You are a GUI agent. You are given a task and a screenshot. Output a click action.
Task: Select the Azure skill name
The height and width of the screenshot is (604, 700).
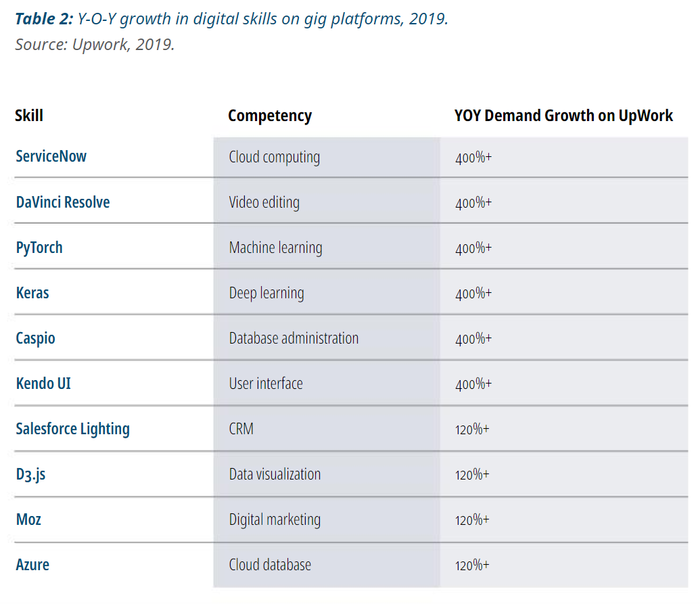coord(32,565)
